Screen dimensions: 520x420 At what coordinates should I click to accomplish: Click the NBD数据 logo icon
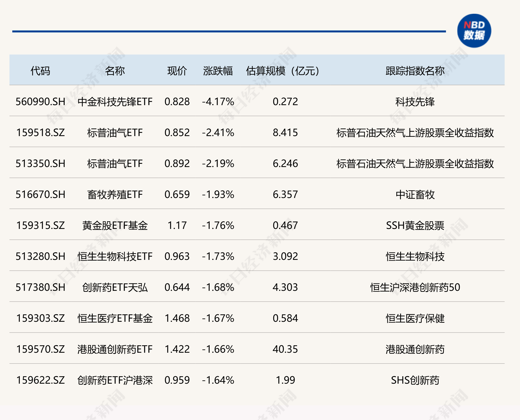point(474,31)
